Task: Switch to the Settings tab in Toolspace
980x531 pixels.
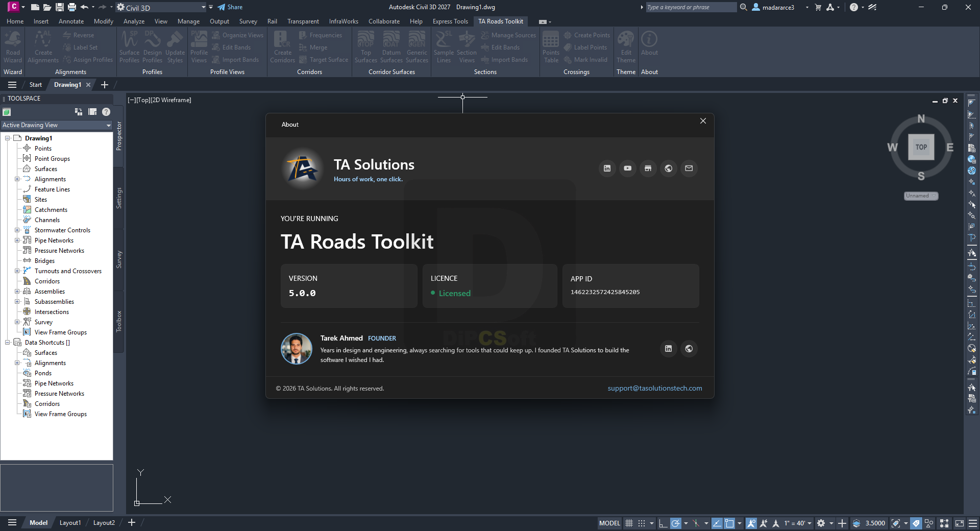Action: (119, 198)
